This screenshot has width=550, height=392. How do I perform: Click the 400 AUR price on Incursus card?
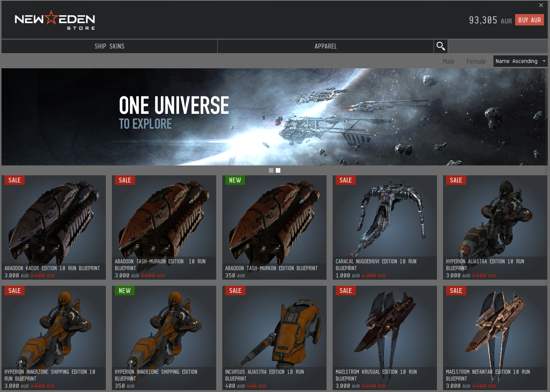tap(235, 386)
